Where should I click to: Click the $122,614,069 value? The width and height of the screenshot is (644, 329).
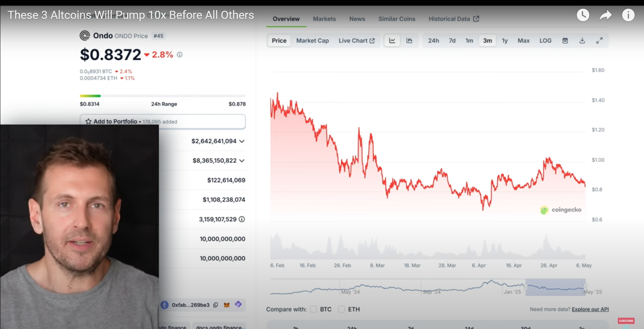[226, 180]
